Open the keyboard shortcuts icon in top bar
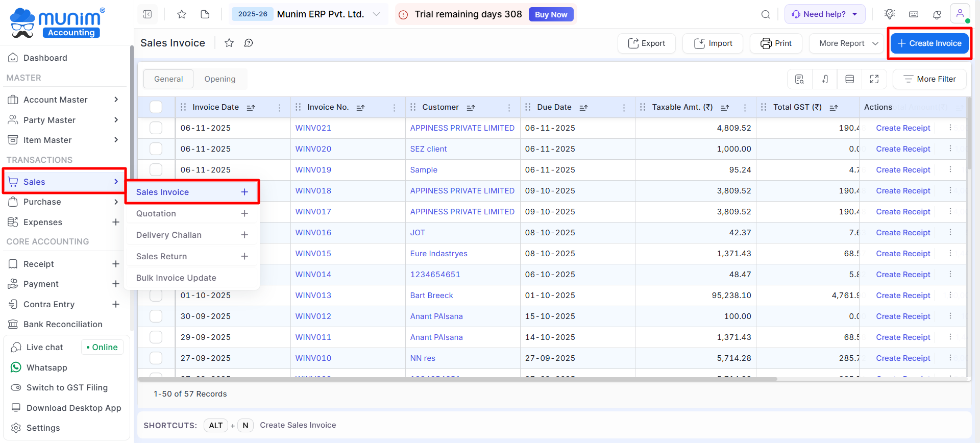The image size is (980, 443). coord(914,14)
